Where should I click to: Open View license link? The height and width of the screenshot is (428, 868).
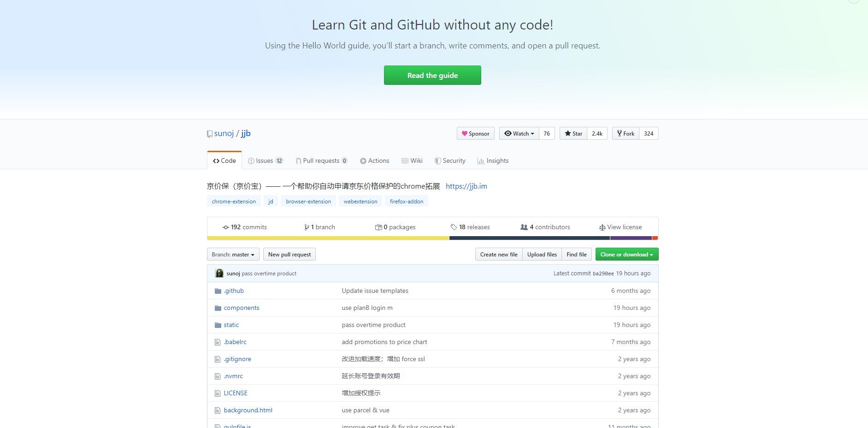620,227
